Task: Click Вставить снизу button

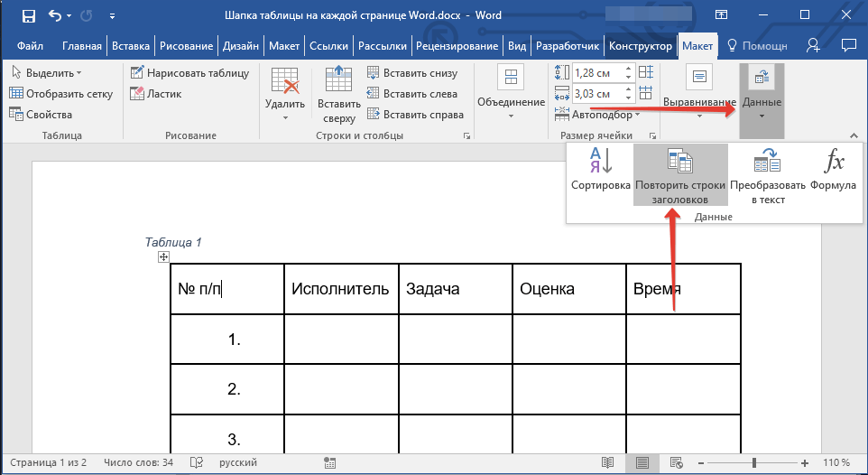Action: 413,73
